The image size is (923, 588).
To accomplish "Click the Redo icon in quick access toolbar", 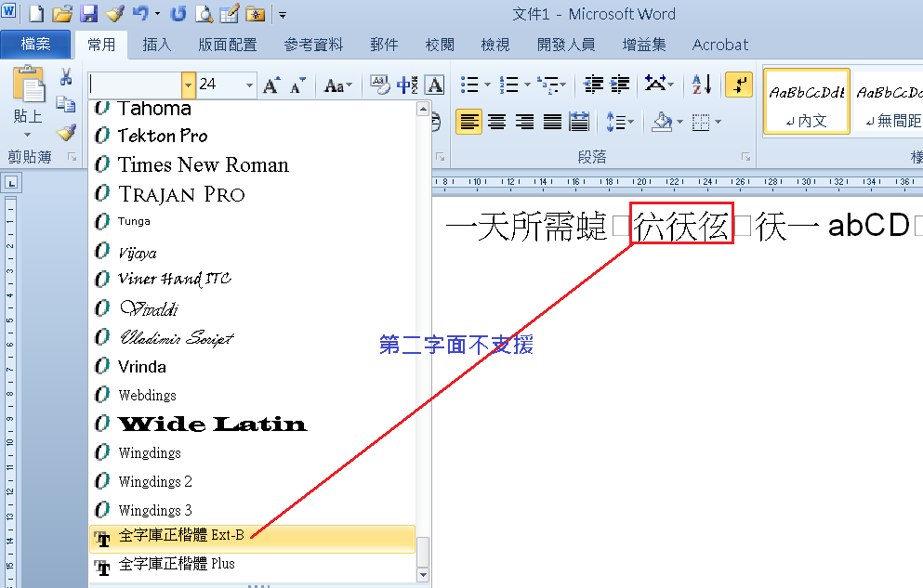I will coord(178,13).
